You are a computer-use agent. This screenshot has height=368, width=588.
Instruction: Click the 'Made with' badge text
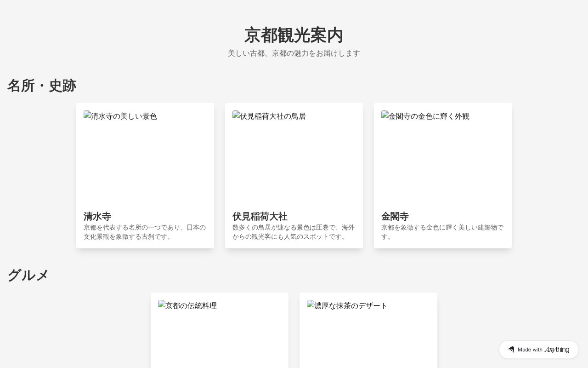530,350
